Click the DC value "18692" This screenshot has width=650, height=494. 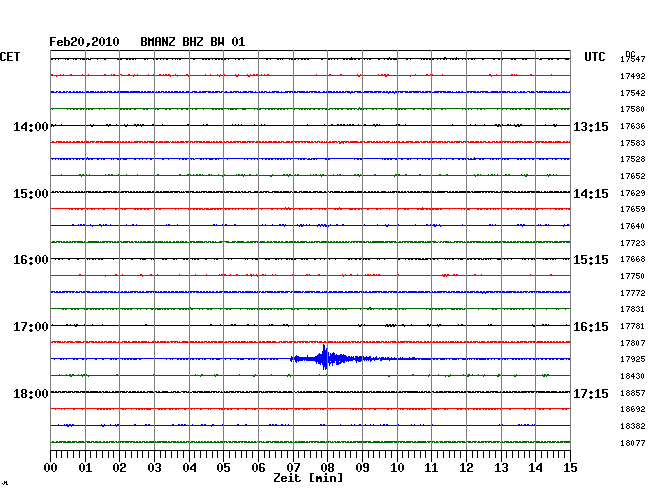(633, 409)
